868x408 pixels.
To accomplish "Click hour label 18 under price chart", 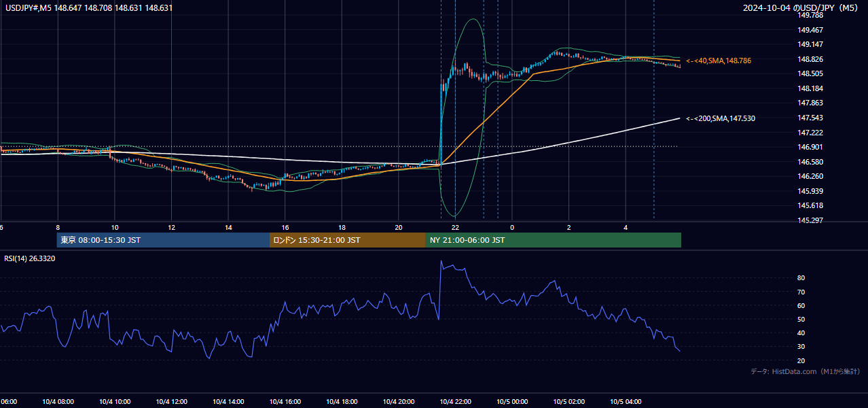I will (x=342, y=227).
